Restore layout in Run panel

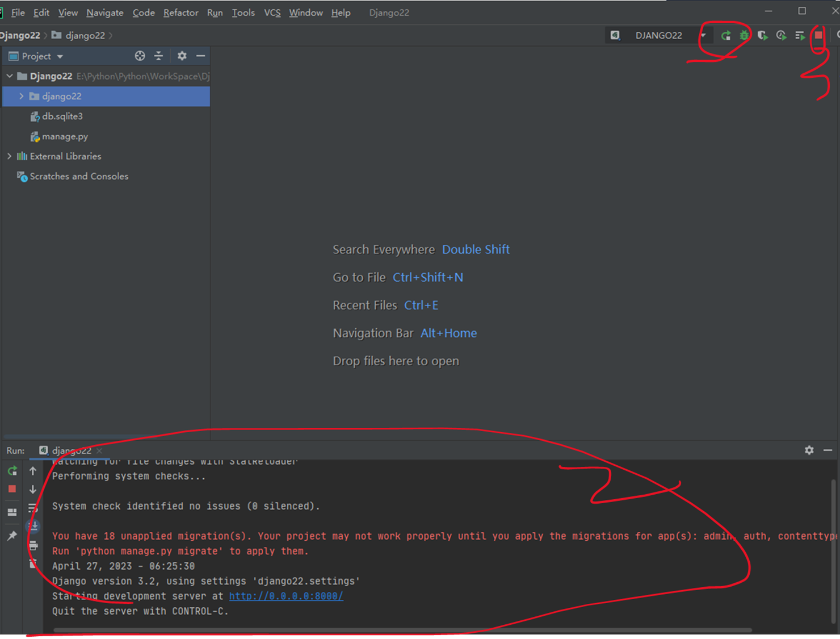[12, 512]
